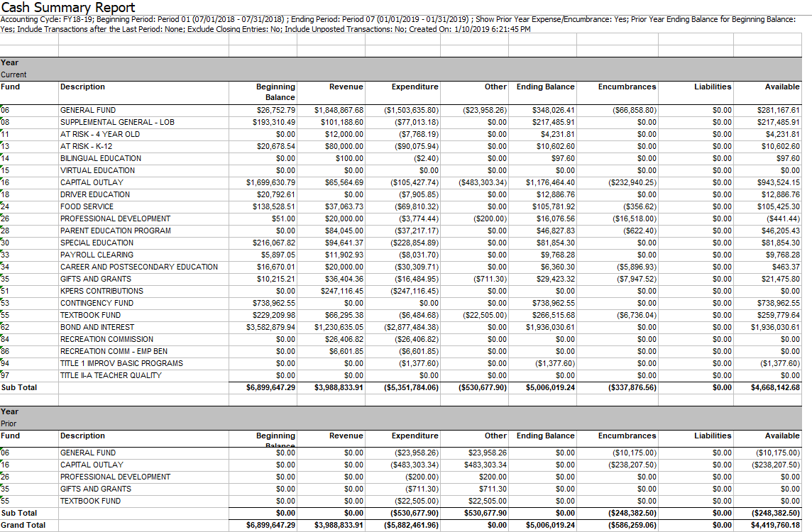Image resolution: width=812 pixels, height=532 pixels.
Task: Click the Year Current section band
Action: point(401,69)
